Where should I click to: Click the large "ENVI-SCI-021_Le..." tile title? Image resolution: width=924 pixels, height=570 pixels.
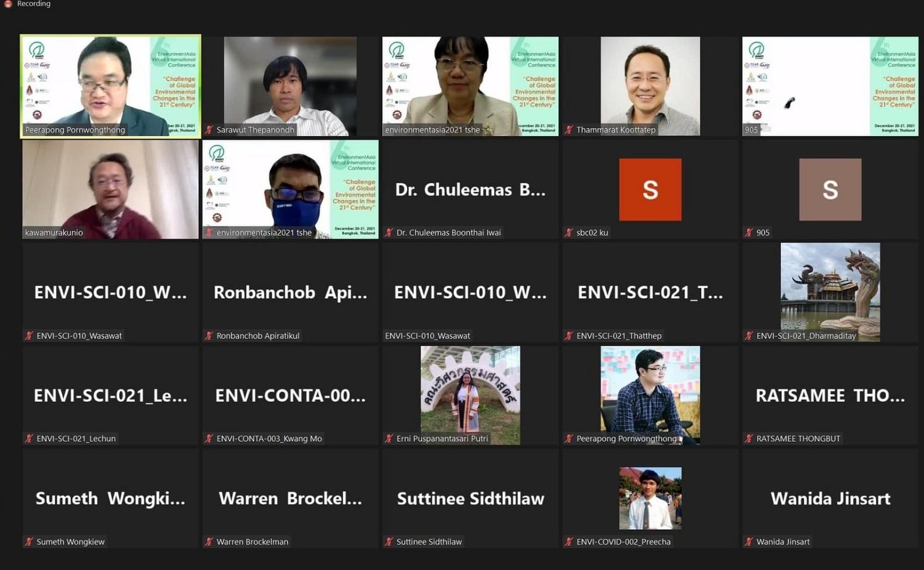click(x=110, y=396)
